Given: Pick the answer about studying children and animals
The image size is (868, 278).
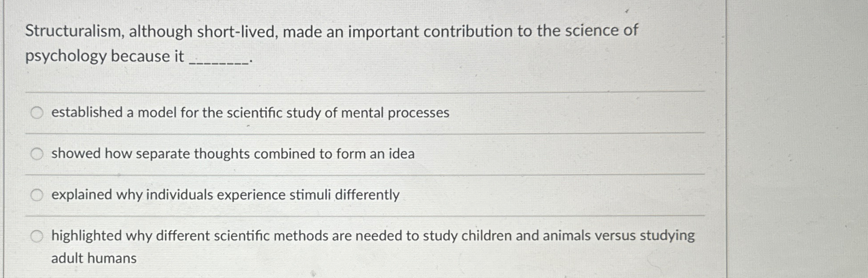Looking at the screenshot, I should [x=38, y=235].
